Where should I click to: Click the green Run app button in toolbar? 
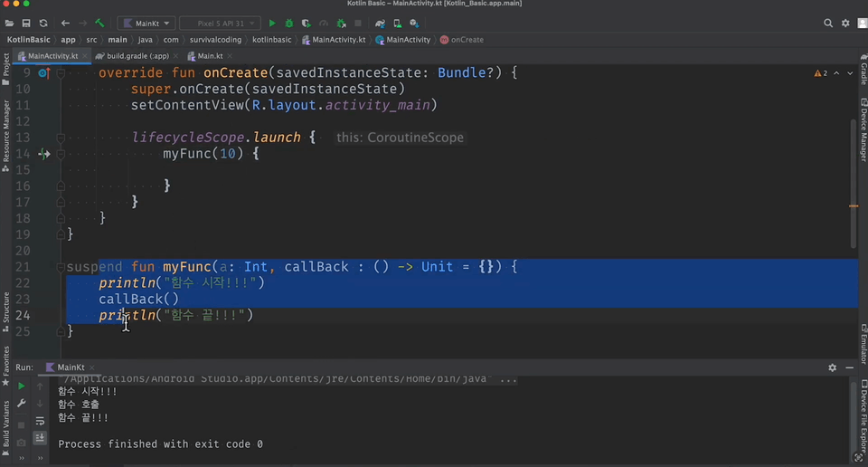point(272,24)
